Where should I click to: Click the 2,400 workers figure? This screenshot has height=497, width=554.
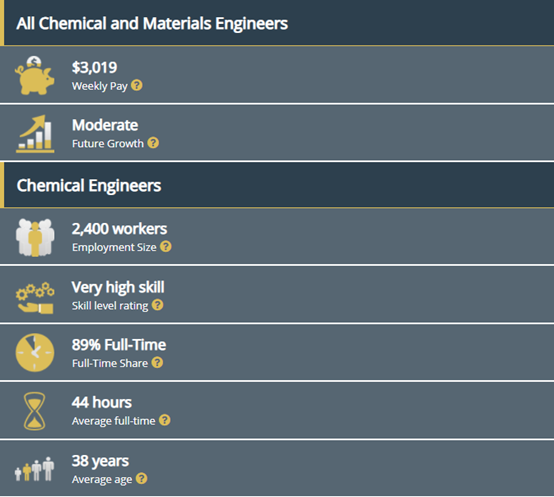coord(119,229)
